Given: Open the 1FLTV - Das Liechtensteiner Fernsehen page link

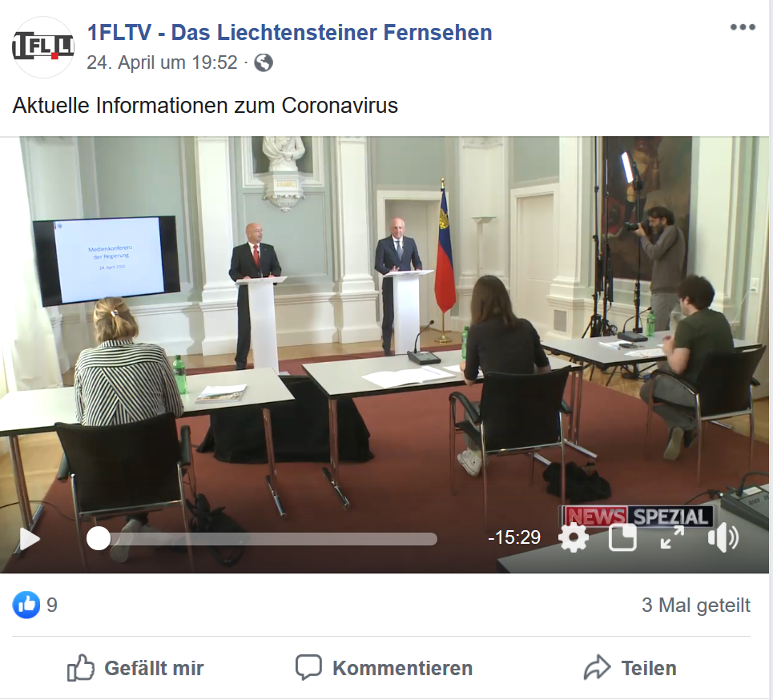Looking at the screenshot, I should [x=289, y=33].
